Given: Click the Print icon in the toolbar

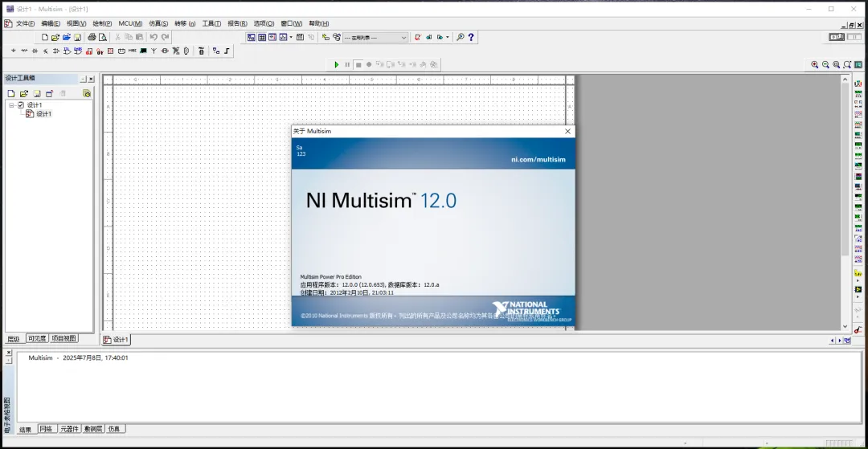Looking at the screenshot, I should click(92, 37).
